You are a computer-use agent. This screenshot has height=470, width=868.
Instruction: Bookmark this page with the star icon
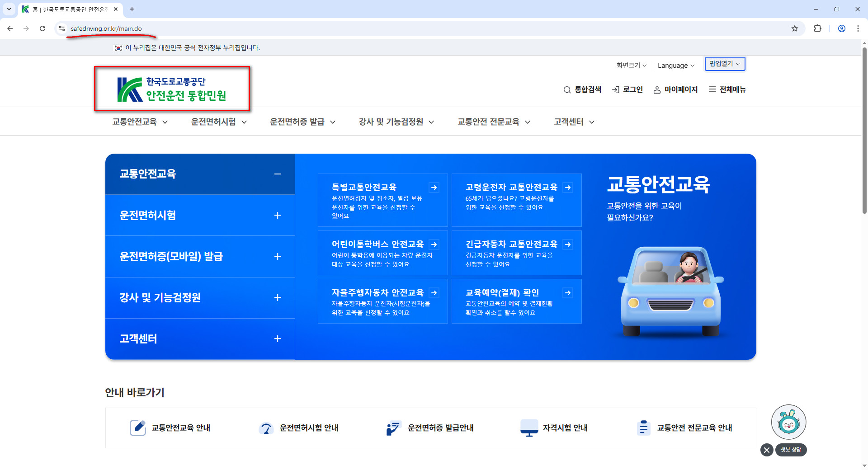(795, 28)
